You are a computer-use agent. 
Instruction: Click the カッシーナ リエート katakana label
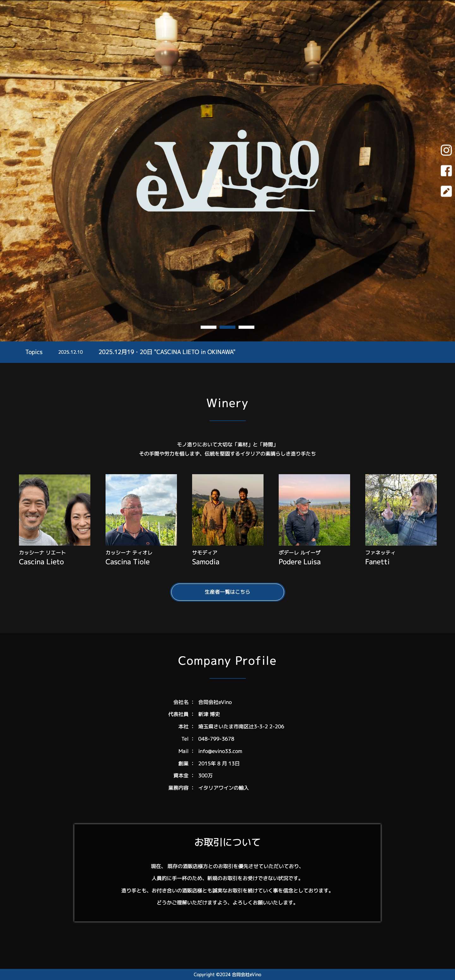[x=42, y=552]
